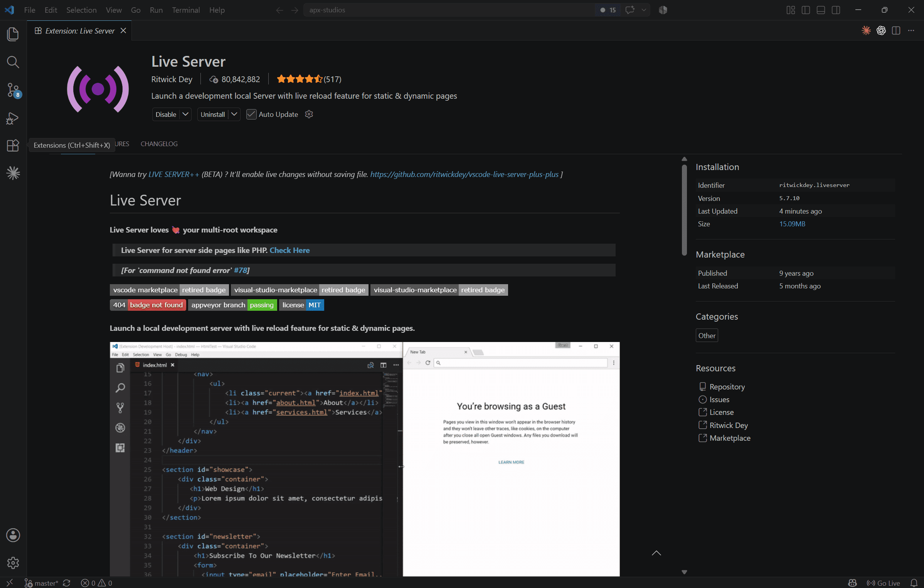Open the Accounts icon in activity bar
Screen dimensions: 924x588
pos(13,535)
